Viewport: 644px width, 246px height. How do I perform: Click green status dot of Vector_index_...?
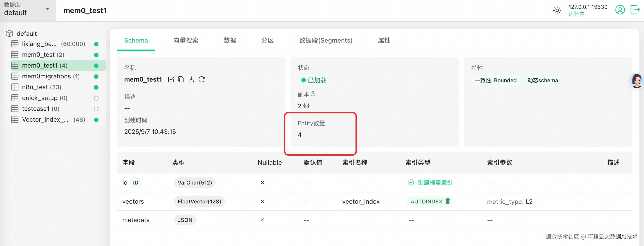tap(96, 120)
